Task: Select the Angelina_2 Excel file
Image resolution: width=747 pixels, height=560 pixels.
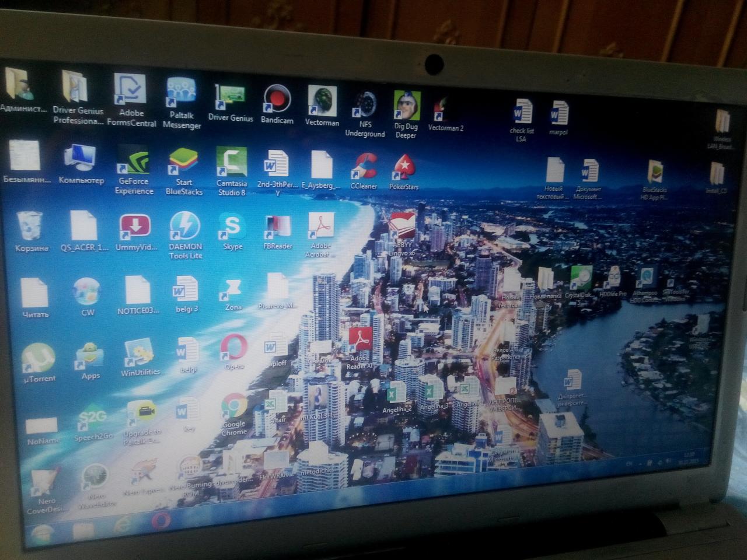Action: click(x=397, y=393)
